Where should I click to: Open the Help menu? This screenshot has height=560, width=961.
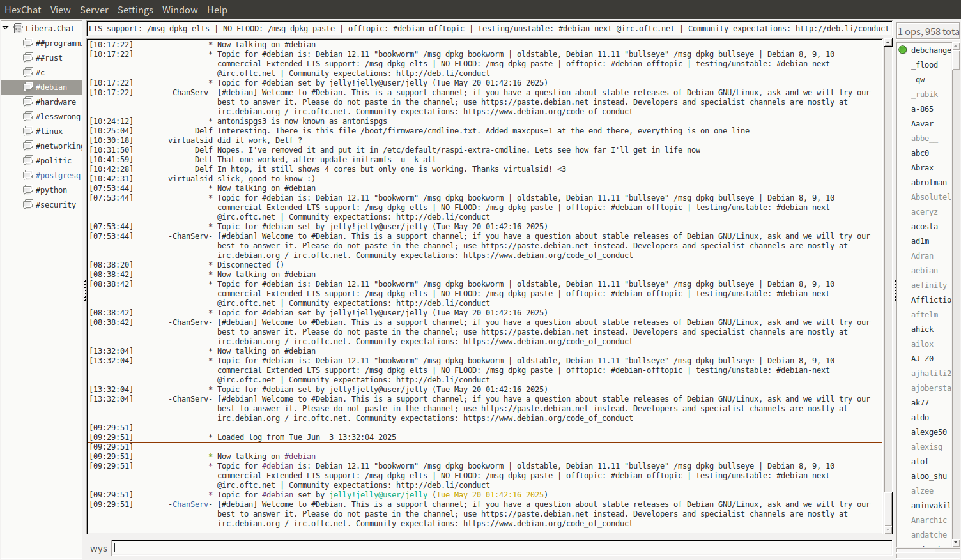tap(217, 10)
